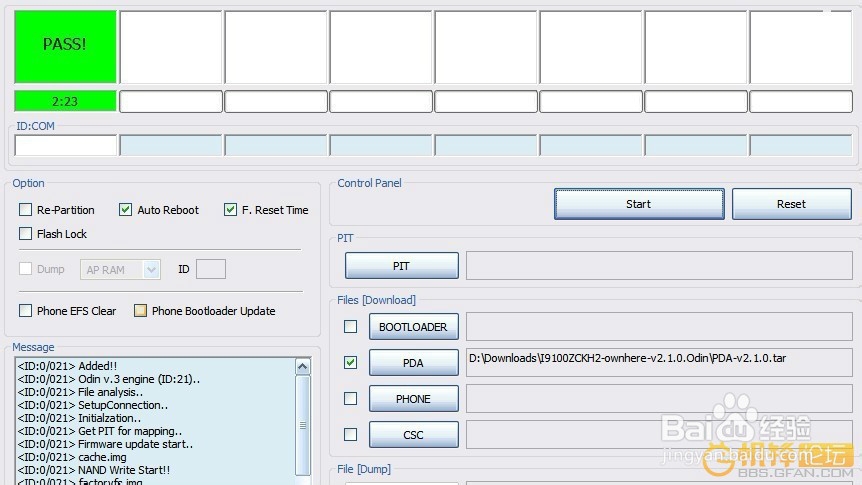Click the first ID:COM port box

pyautogui.click(x=66, y=146)
